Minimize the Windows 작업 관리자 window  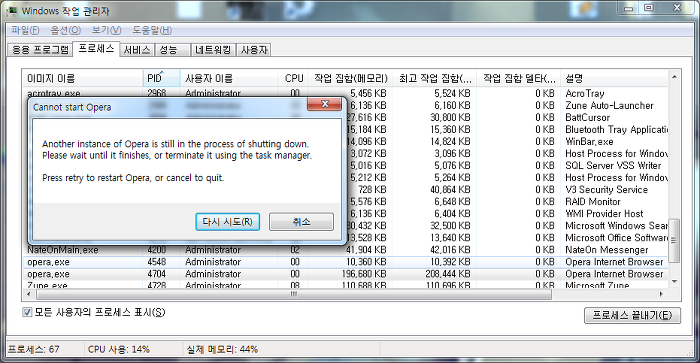click(629, 8)
